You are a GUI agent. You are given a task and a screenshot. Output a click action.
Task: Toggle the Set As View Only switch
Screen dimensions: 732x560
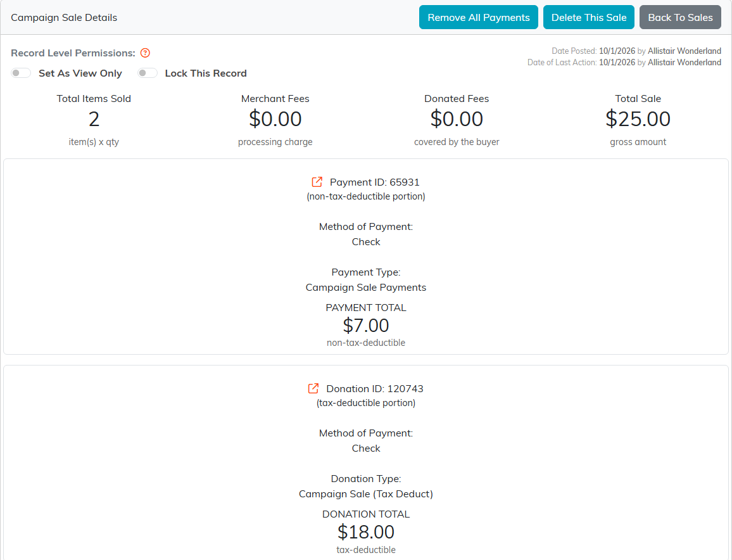21,73
